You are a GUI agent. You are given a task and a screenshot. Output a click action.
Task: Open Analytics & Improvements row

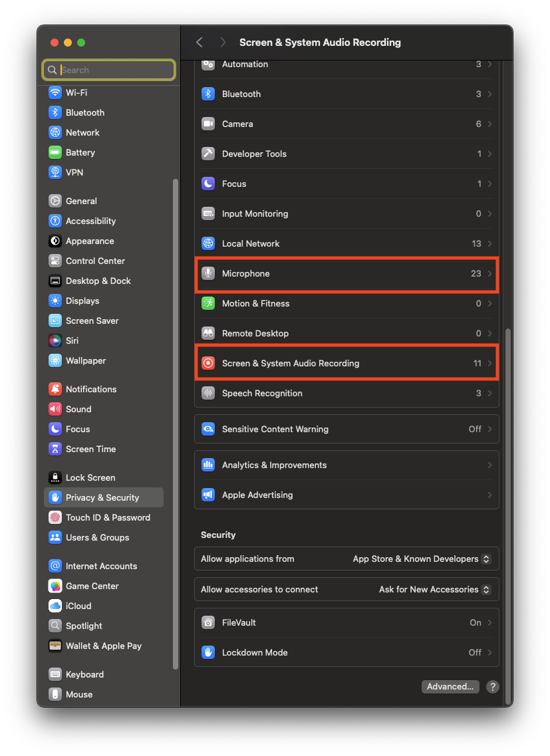[x=346, y=465]
